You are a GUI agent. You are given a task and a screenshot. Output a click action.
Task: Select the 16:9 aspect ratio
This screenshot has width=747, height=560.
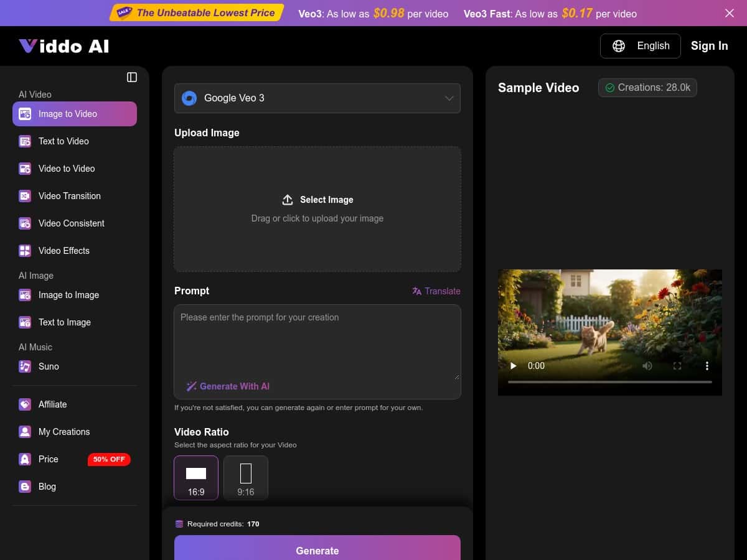pyautogui.click(x=196, y=477)
